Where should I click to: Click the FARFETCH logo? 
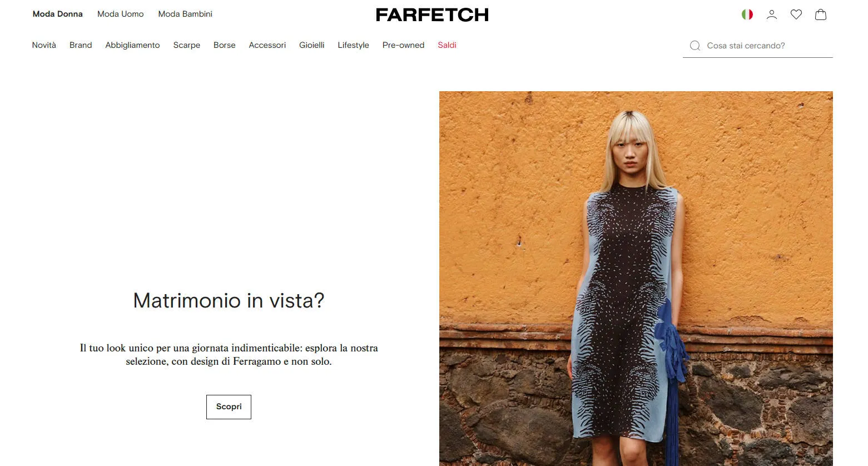pos(432,15)
